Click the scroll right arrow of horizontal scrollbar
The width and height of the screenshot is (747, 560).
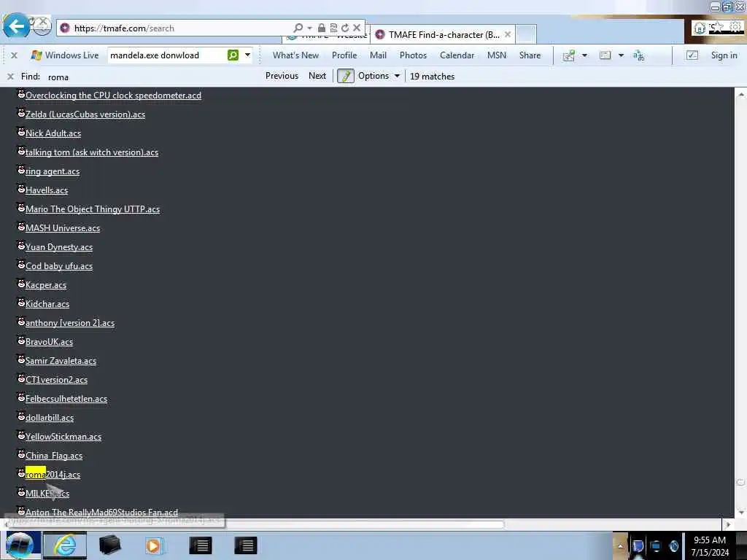728,524
